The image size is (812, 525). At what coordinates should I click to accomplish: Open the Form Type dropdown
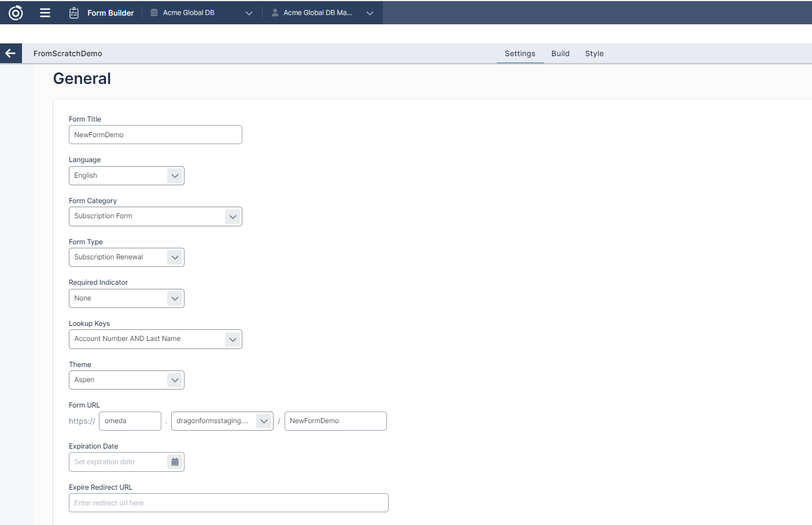click(175, 257)
